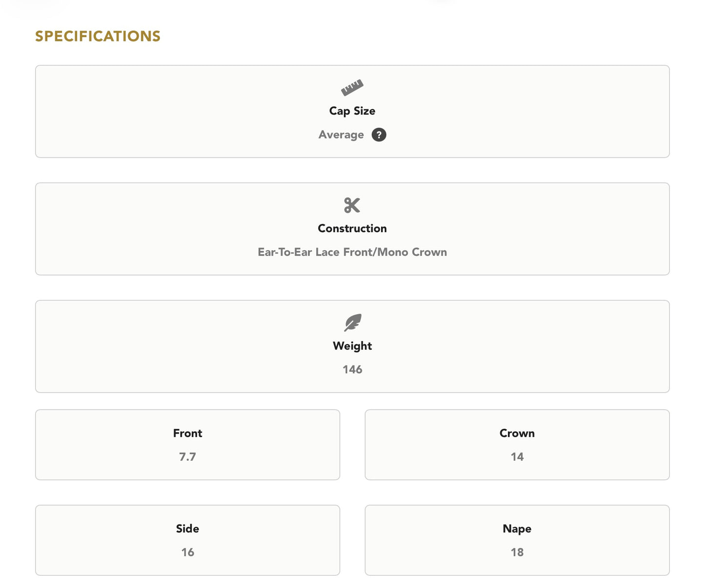Click the Side value 16

(187, 552)
